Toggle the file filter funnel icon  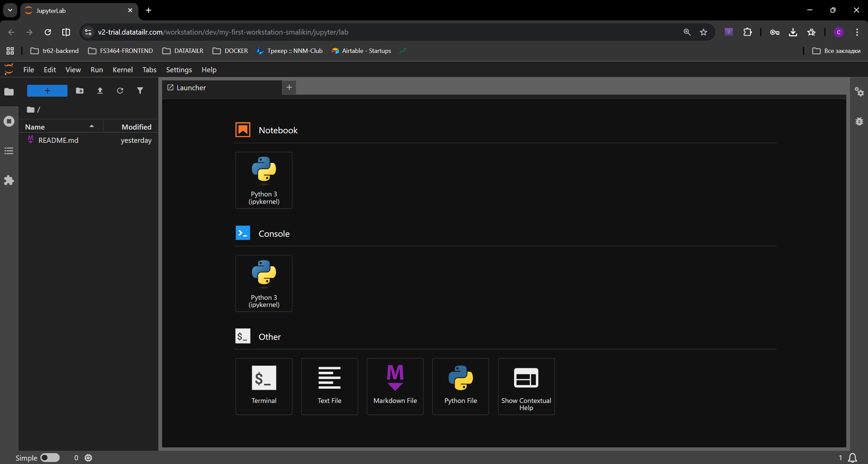pos(140,91)
